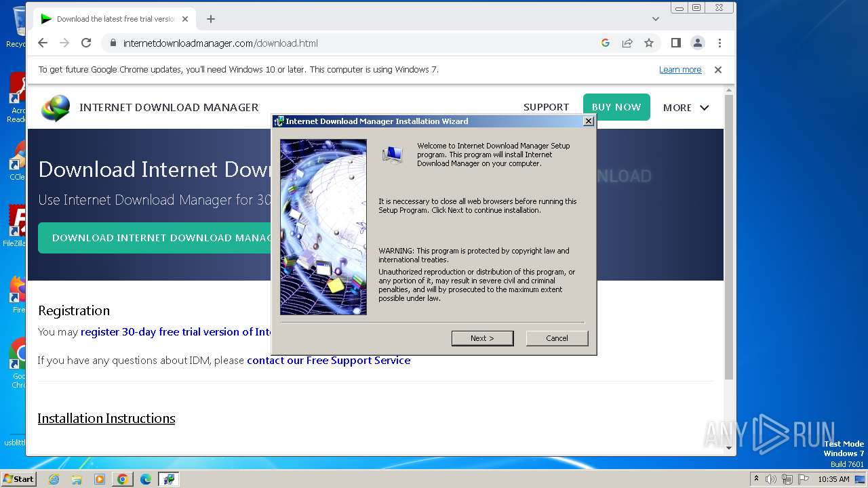Click Next in the installation wizard
The height and width of the screenshot is (488, 868).
[x=482, y=338]
